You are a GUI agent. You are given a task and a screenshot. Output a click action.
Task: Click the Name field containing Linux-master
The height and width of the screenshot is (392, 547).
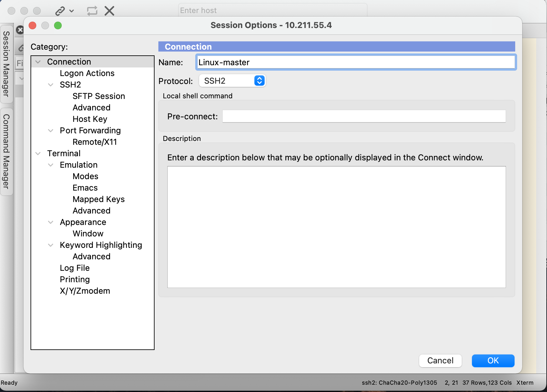tap(318, 62)
